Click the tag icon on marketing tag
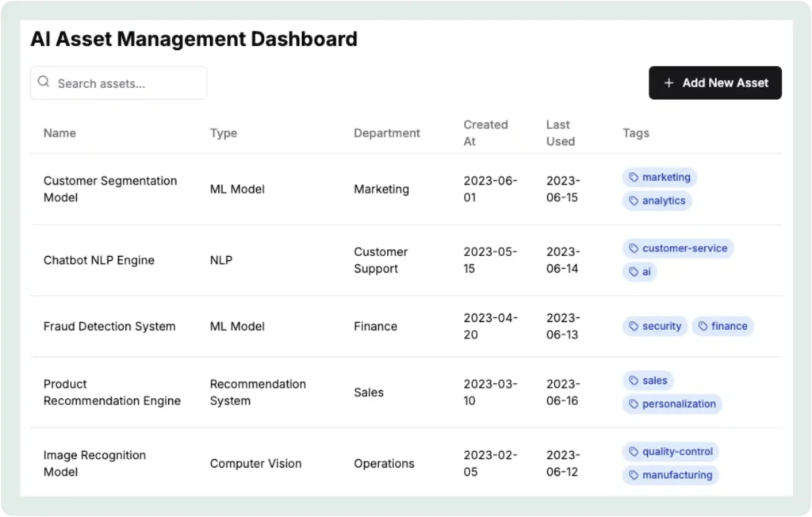812x517 pixels. pos(634,178)
